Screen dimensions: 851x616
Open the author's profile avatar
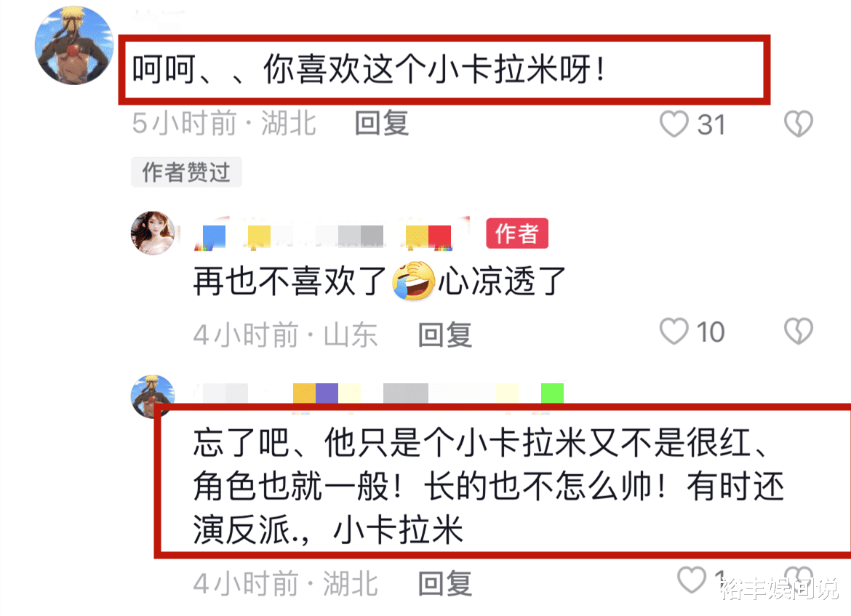(153, 233)
